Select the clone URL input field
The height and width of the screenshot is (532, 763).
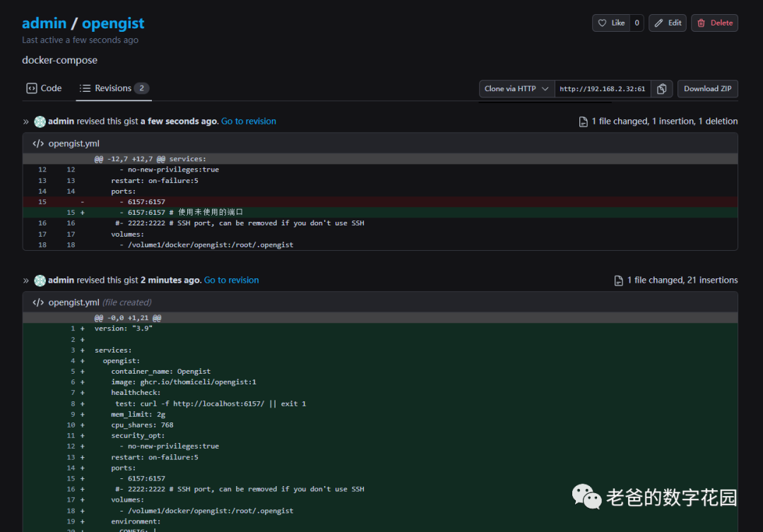tap(603, 88)
